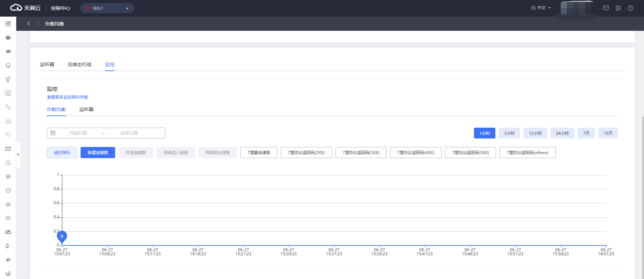Click the 天翼云 logo
The image size is (644, 279).
25,8
